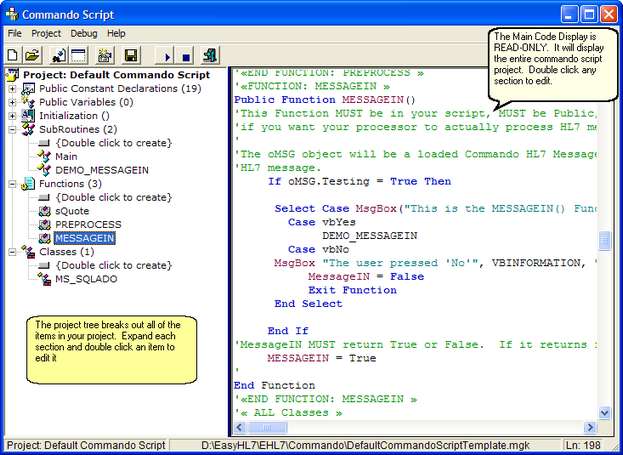Select the PREPROCESS function label
Screen dimensions: 623x455
[88, 225]
